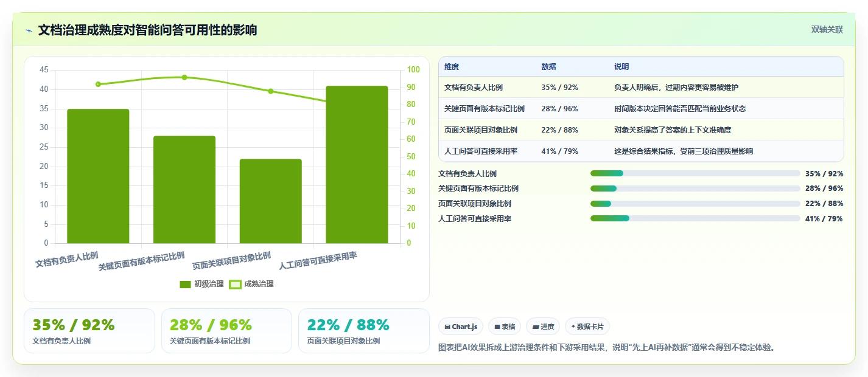Click the note 负责人明确后，过期内容更容易被维护
Viewport: 868px width, 377px height.
[676, 88]
